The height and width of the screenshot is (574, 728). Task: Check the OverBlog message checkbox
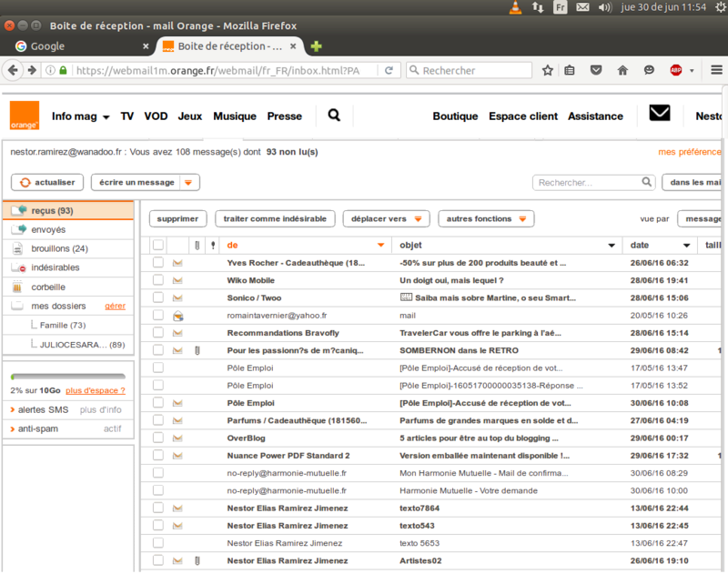[x=158, y=438]
